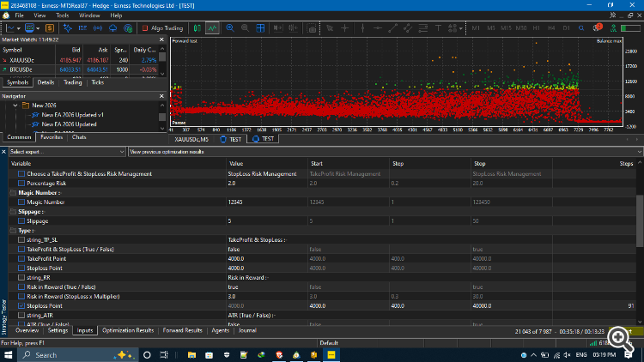
Task: Switch to the Optimization Results tab
Action: (x=128, y=330)
